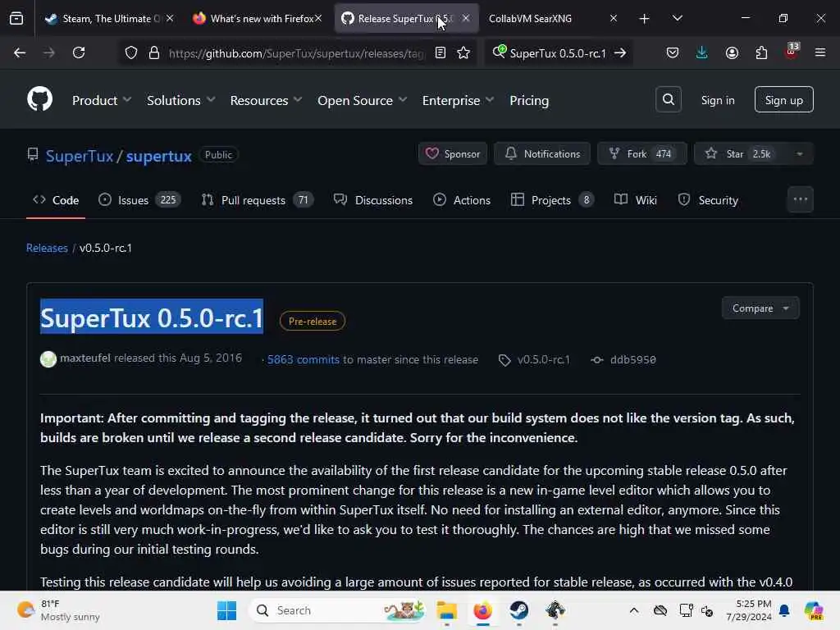Screen dimensions: 840x630
Task: Click the extension icon with badge 13
Action: point(792,52)
